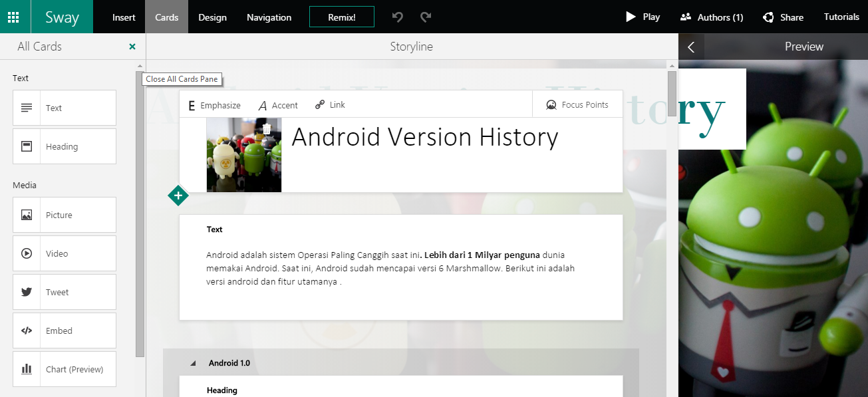
Task: Add a Chart (Preview) card
Action: pyautogui.click(x=65, y=369)
